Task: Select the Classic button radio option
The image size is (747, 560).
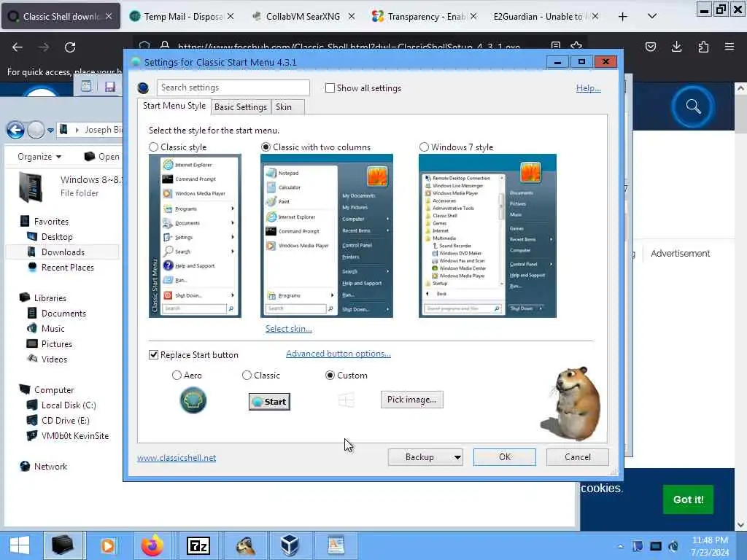Action: 247,376
